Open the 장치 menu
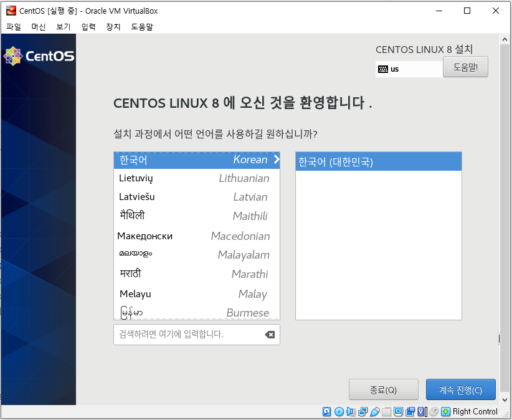 113,27
